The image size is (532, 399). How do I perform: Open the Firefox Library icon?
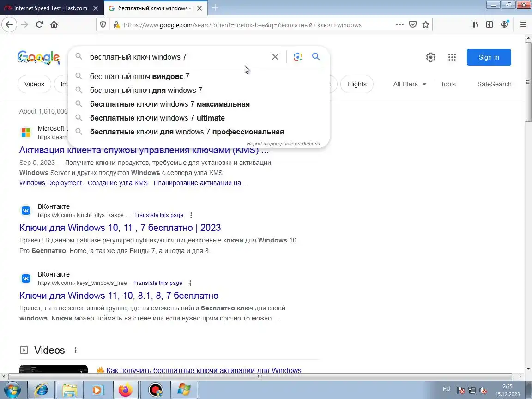coord(475,25)
